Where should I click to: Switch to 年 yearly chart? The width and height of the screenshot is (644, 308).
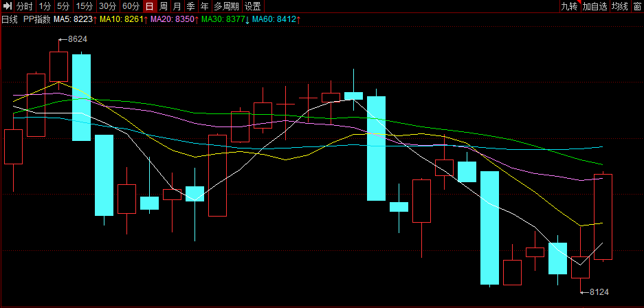click(204, 5)
